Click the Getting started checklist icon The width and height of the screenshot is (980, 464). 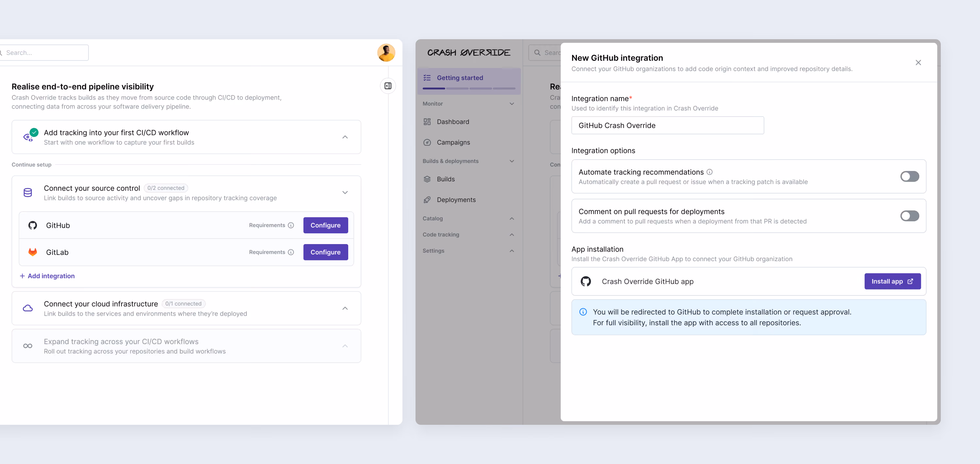coord(427,78)
